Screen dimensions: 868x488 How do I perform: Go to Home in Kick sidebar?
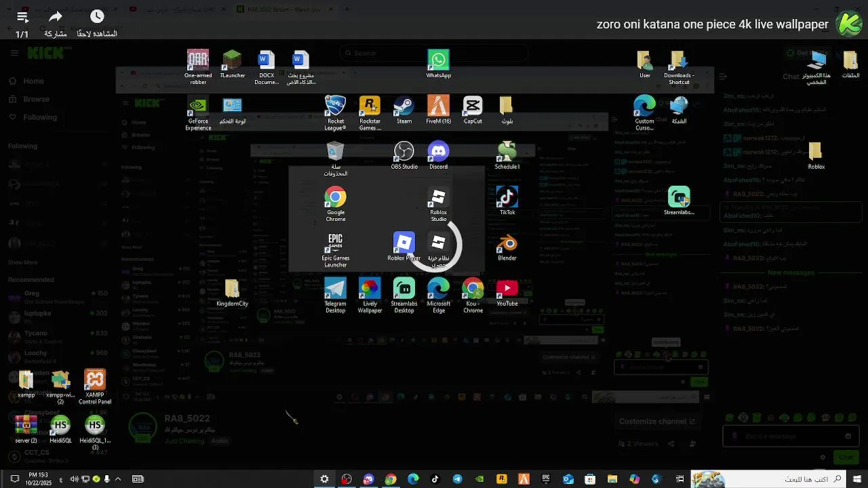tap(26, 81)
